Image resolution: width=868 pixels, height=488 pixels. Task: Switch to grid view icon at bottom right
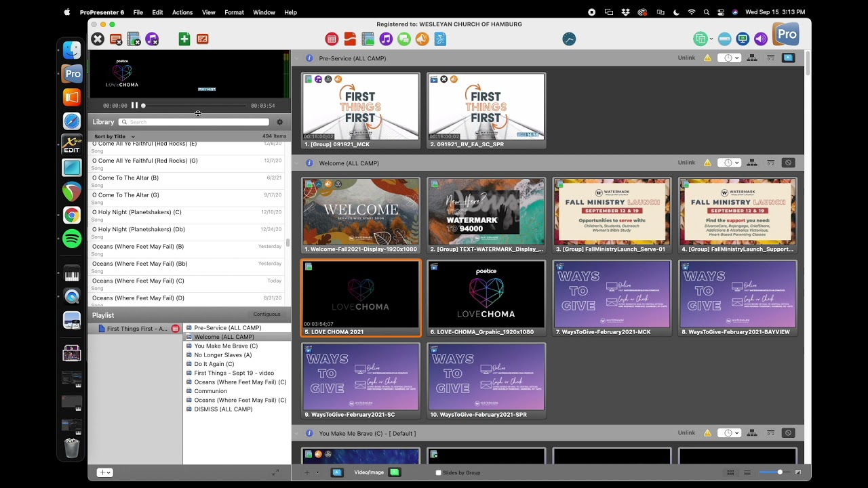730,472
